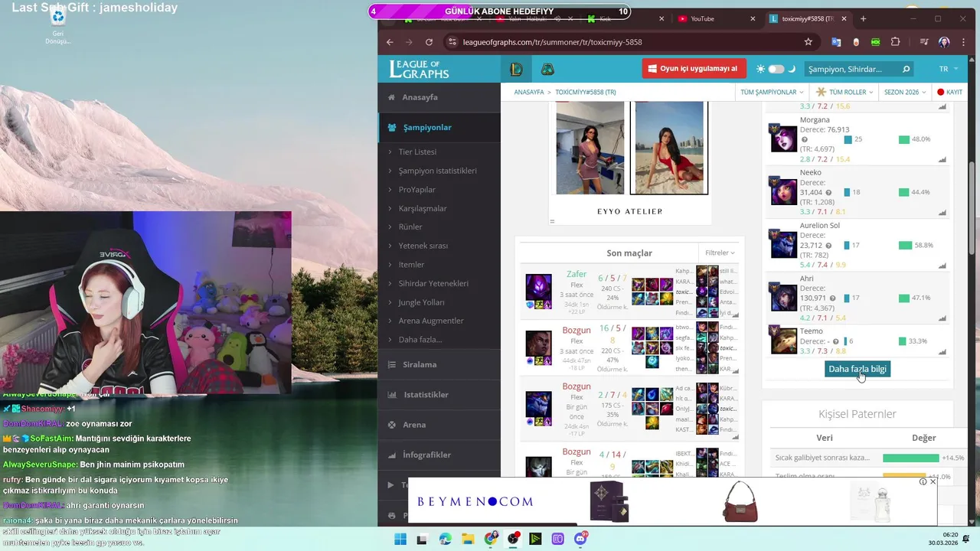The height and width of the screenshot is (551, 980).
Task: Open File Explorer from taskbar
Action: [468, 539]
